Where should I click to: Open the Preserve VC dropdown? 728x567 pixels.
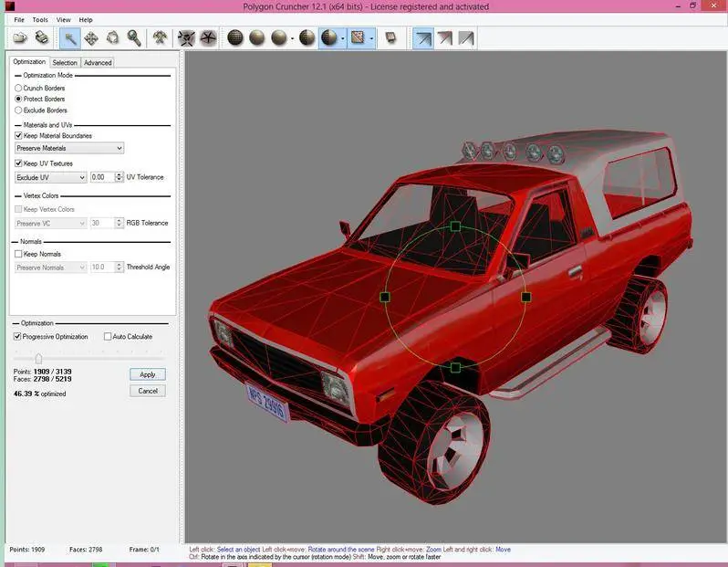click(x=50, y=224)
